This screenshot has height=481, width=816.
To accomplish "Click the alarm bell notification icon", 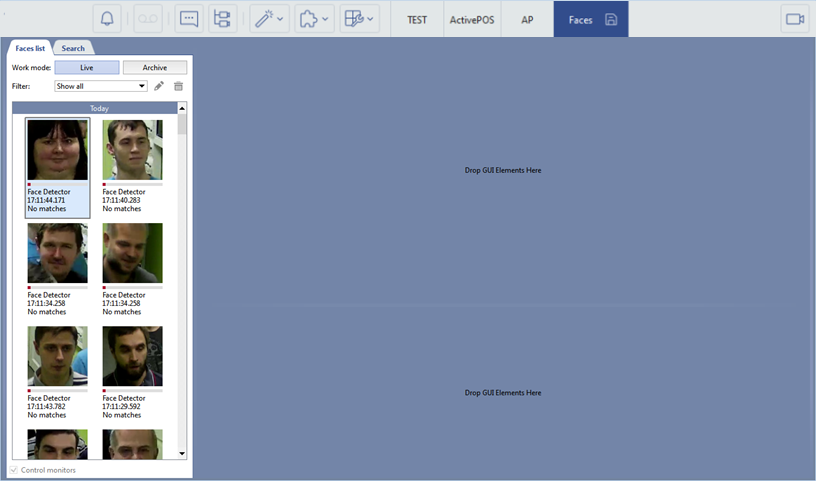I will (x=108, y=19).
